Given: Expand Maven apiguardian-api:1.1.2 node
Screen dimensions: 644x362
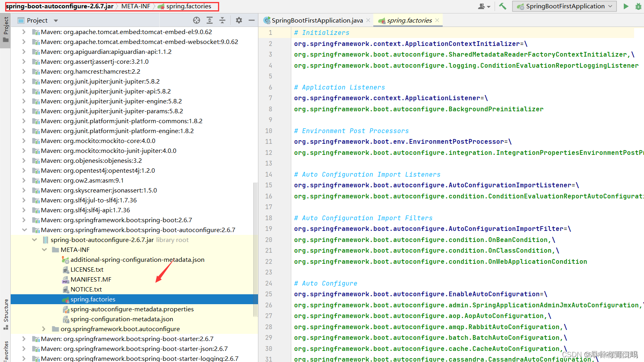Looking at the screenshot, I should coord(24,51).
